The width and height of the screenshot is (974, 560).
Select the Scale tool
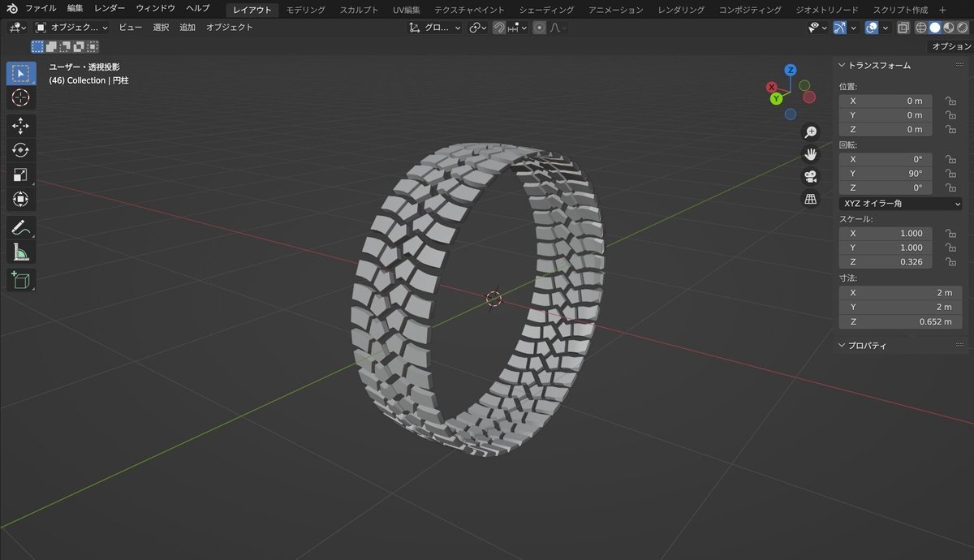coord(21,174)
